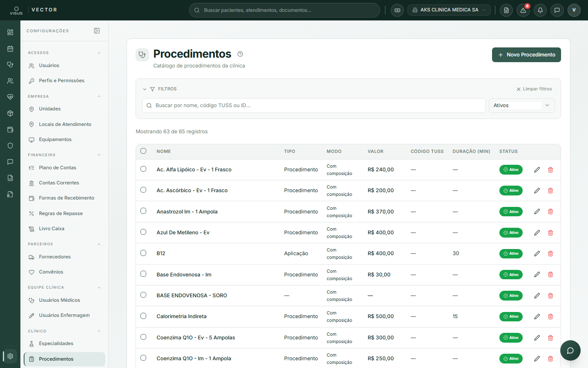Open Especialidades menu item
The height and width of the screenshot is (368, 588).
tap(65, 343)
